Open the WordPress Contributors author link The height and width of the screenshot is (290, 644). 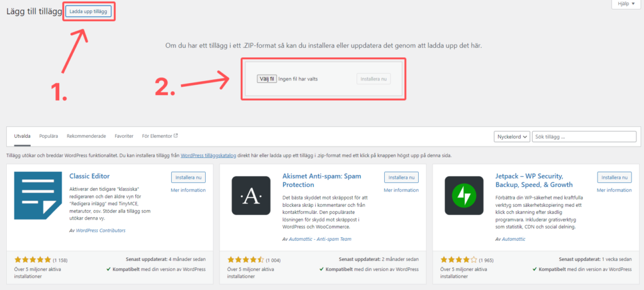[101, 230]
